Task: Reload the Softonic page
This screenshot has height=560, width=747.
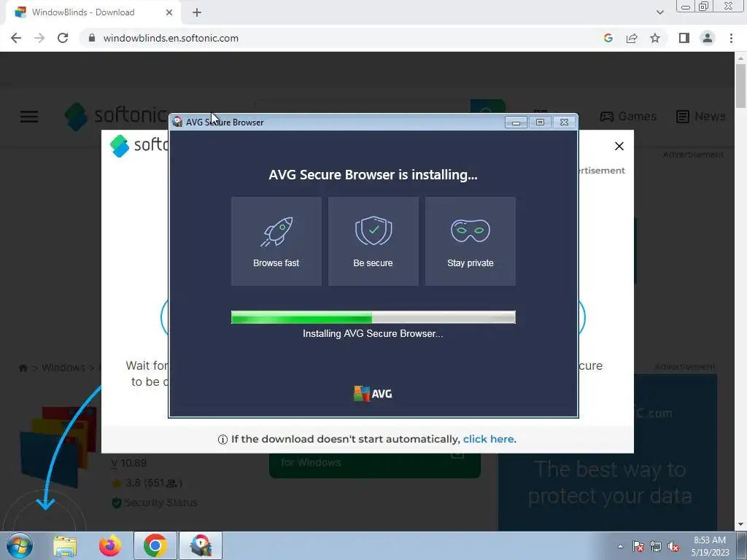Action: click(63, 38)
